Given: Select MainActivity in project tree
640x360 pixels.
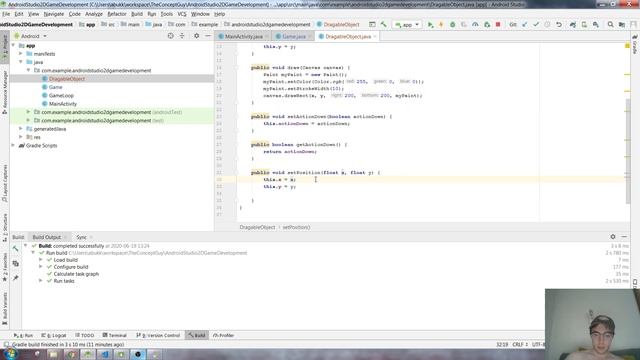Looking at the screenshot, I should pyautogui.click(x=63, y=104).
